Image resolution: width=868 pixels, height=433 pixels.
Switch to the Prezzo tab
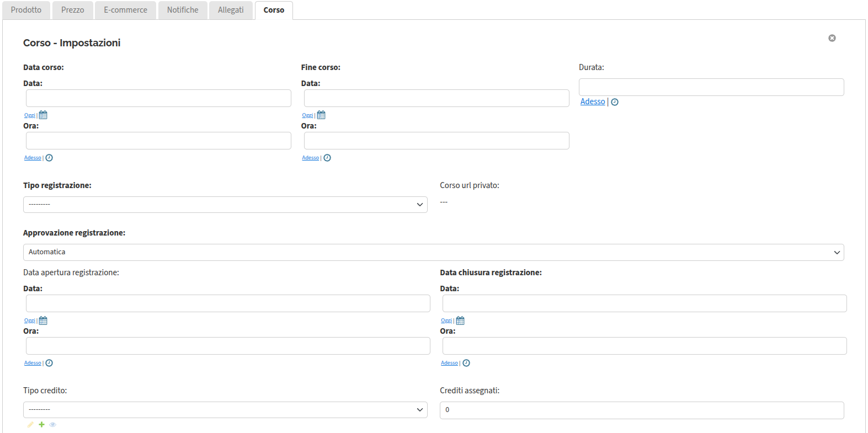(x=73, y=10)
